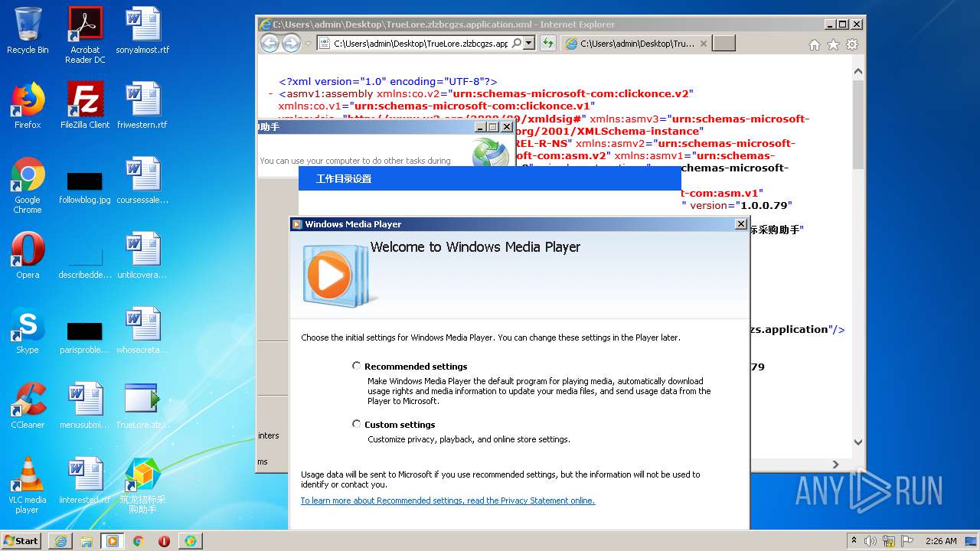Open the IE favorites star icon

pyautogui.click(x=833, y=45)
